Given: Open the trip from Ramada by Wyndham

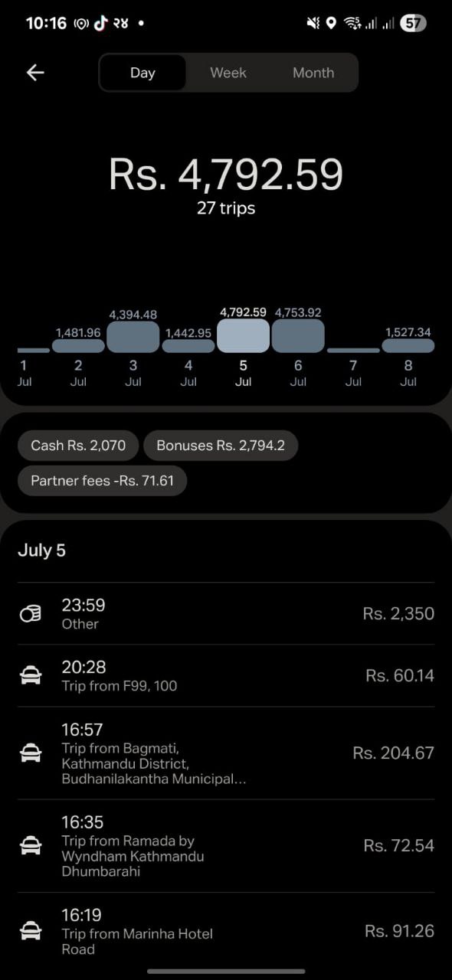Looking at the screenshot, I should pyautogui.click(x=226, y=846).
